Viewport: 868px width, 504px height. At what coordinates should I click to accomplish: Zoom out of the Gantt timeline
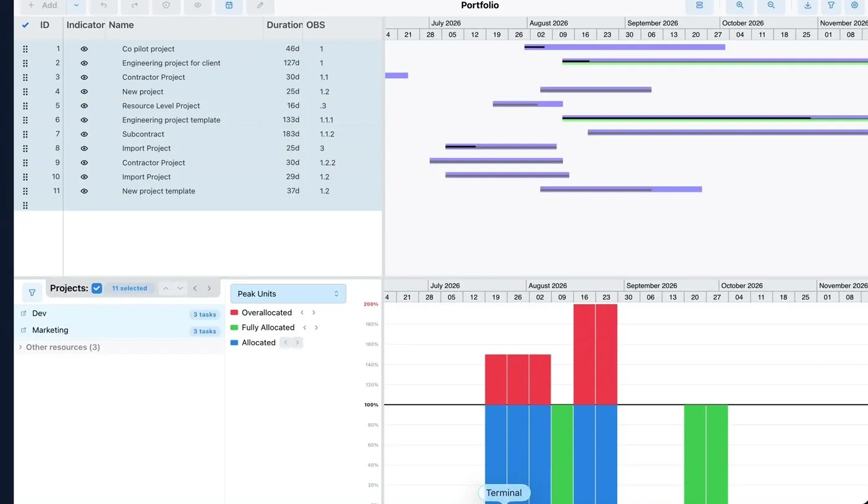click(x=771, y=6)
